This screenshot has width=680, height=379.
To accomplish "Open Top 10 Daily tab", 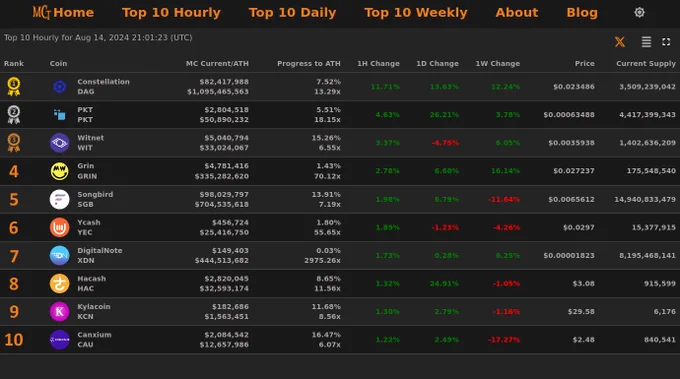I will click(x=292, y=13).
